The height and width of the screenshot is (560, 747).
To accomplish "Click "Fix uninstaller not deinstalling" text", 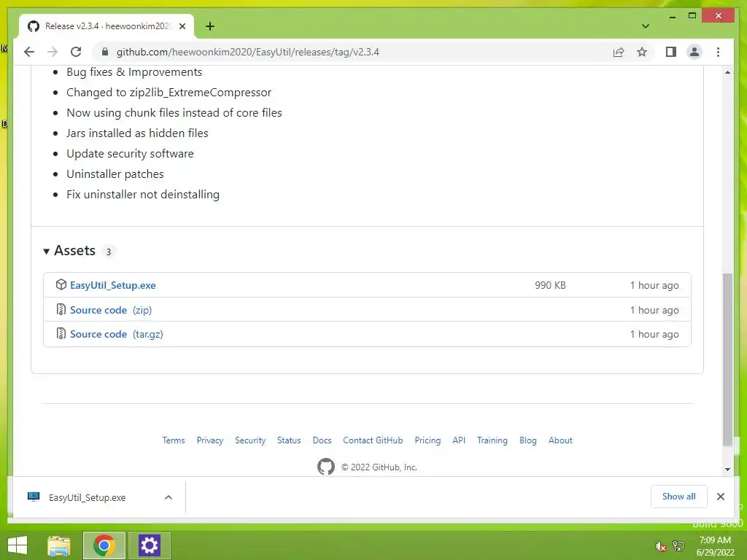I will tap(143, 194).
